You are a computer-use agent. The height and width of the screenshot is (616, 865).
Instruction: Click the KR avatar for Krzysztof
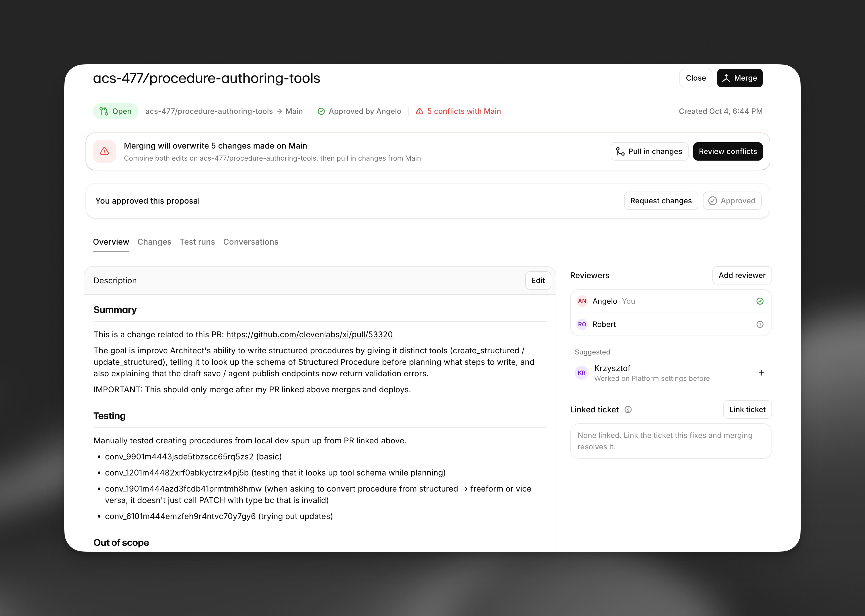pyautogui.click(x=582, y=373)
